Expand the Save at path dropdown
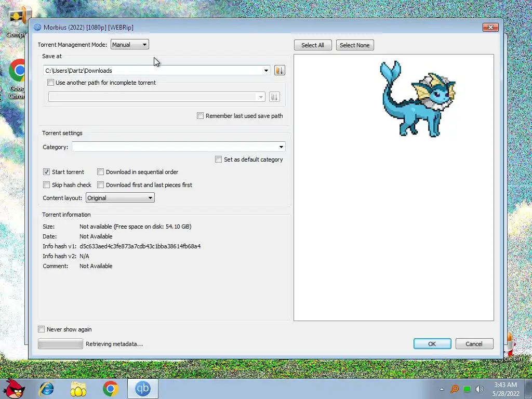The image size is (532, 399). (266, 71)
